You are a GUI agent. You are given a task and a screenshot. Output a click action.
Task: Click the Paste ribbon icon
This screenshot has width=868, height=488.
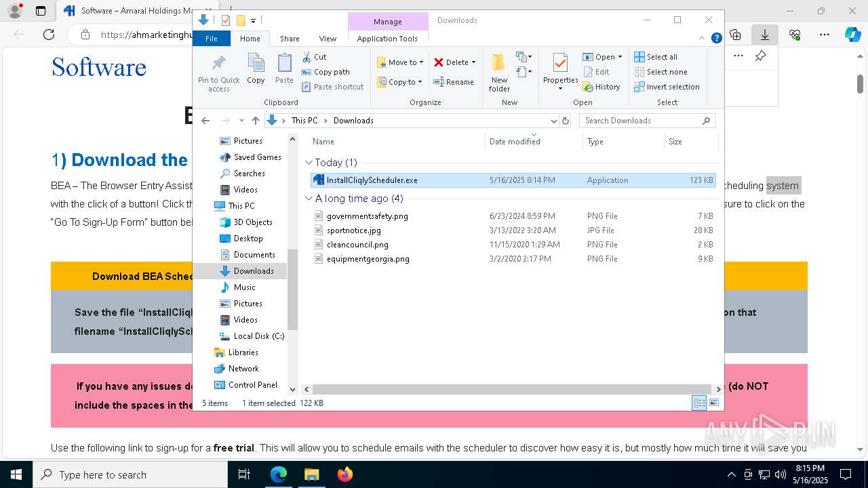tap(284, 68)
